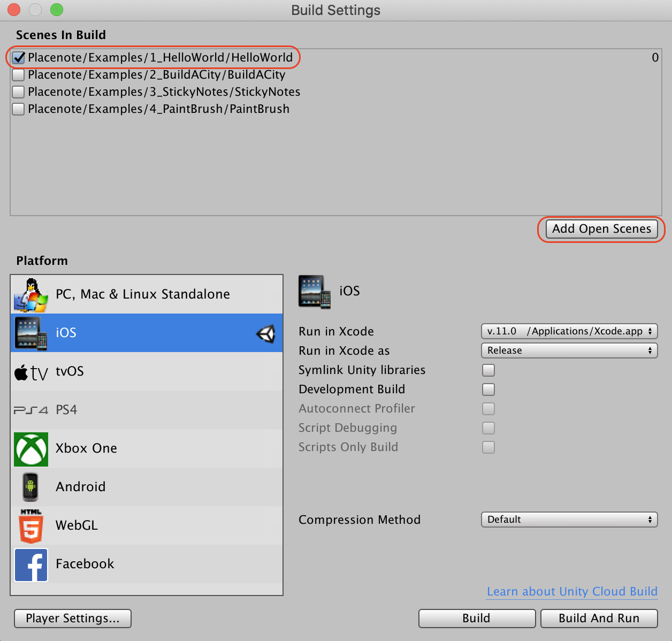Click the PC, Mac & Linux Standalone platform icon
The width and height of the screenshot is (672, 641).
[31, 295]
